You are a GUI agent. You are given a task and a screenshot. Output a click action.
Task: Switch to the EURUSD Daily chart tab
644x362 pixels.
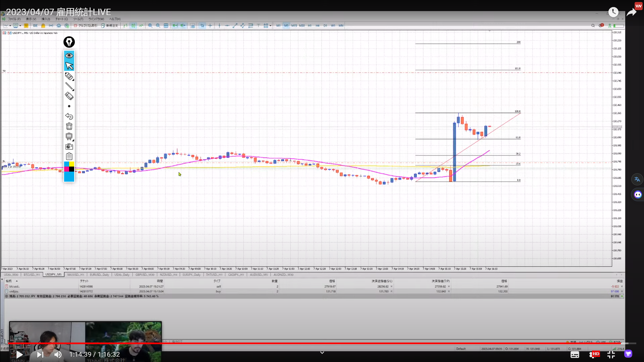coord(99,275)
